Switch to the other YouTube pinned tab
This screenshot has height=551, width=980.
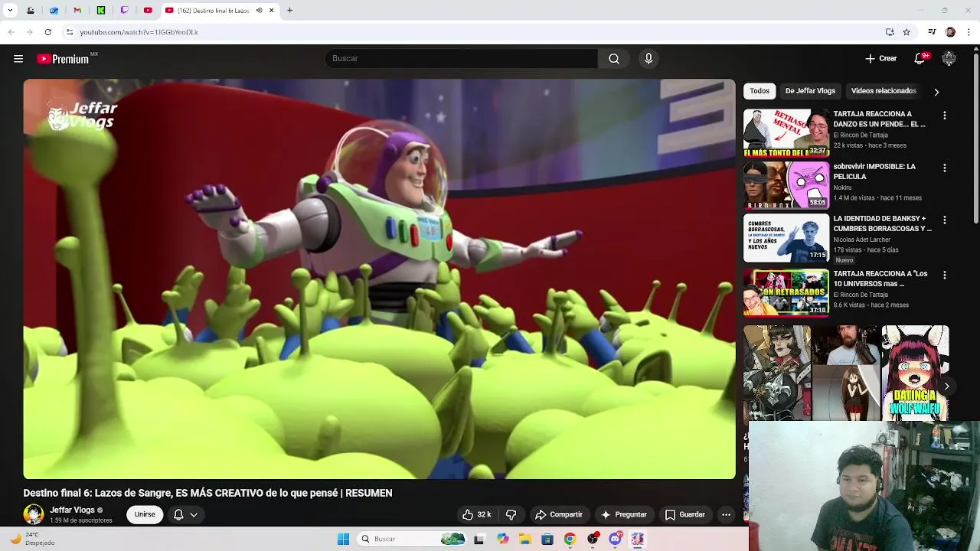pos(148,11)
